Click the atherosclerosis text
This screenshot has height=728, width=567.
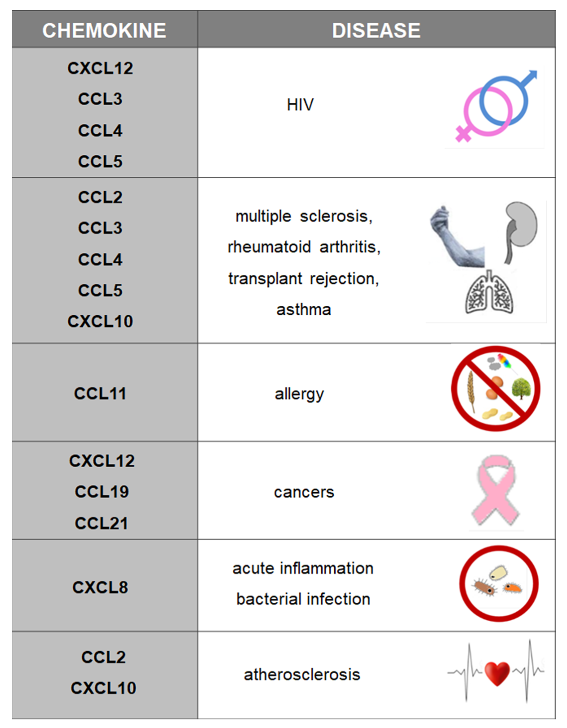point(302,675)
